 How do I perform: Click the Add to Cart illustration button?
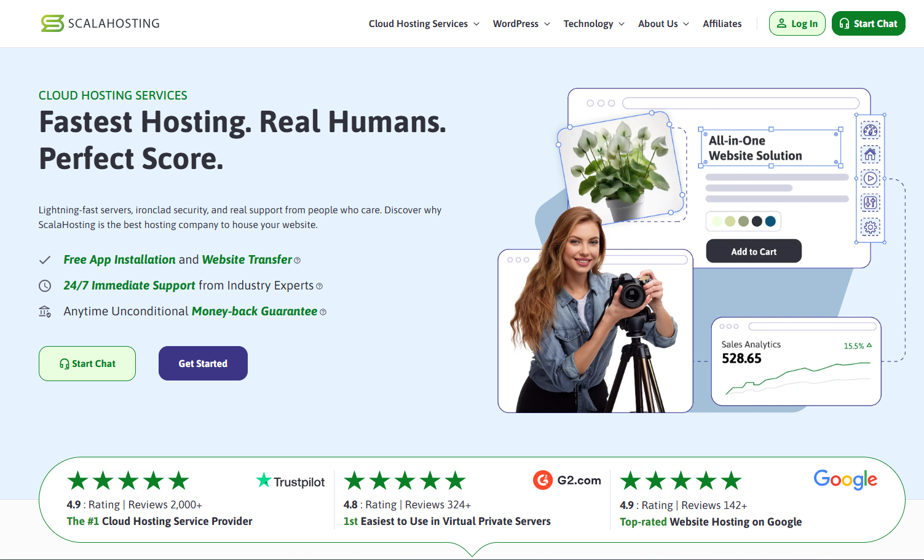click(x=754, y=251)
